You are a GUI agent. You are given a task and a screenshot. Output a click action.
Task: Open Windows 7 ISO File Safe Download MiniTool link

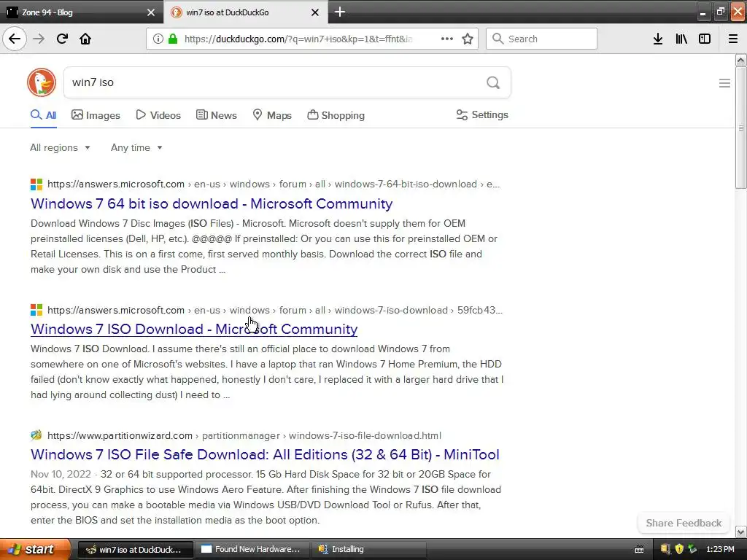coord(265,454)
